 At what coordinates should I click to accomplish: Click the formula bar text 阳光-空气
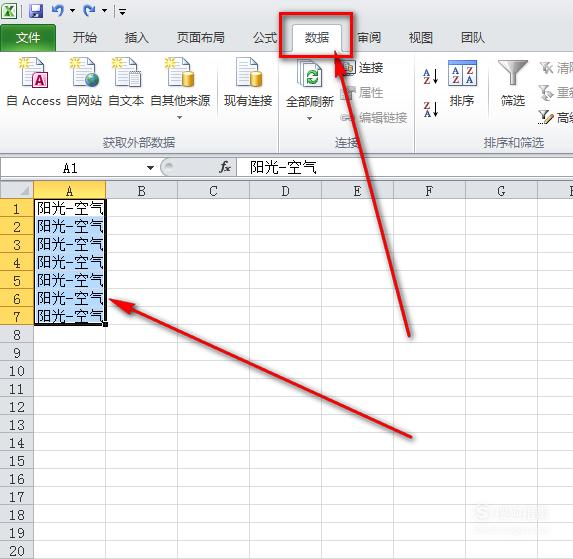[x=283, y=168]
